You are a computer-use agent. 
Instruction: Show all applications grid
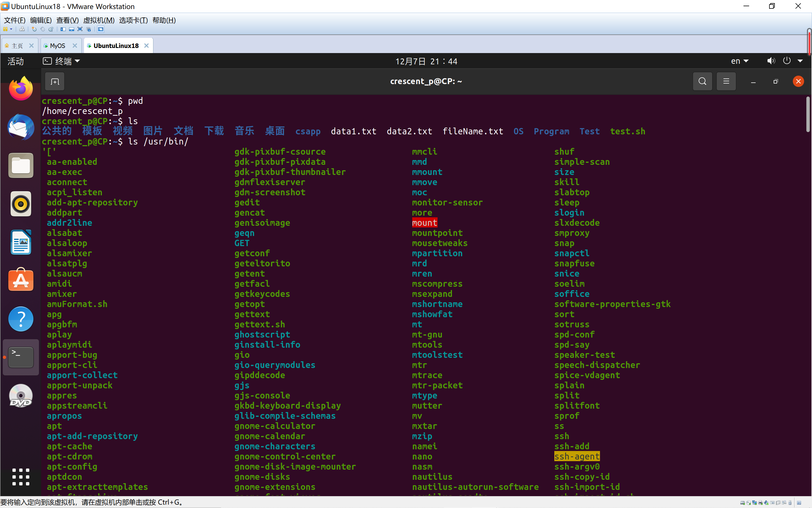[21, 477]
